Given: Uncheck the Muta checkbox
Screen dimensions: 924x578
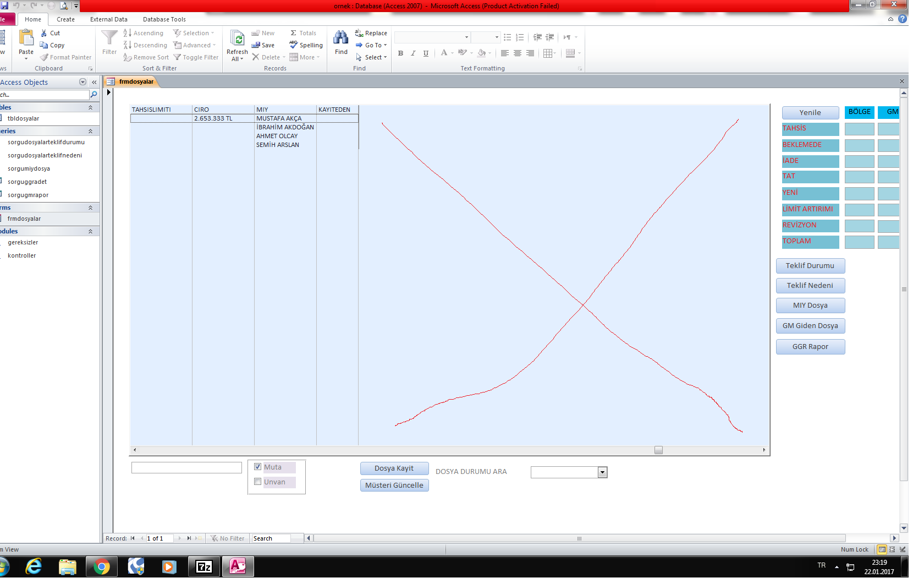Looking at the screenshot, I should click(x=257, y=467).
